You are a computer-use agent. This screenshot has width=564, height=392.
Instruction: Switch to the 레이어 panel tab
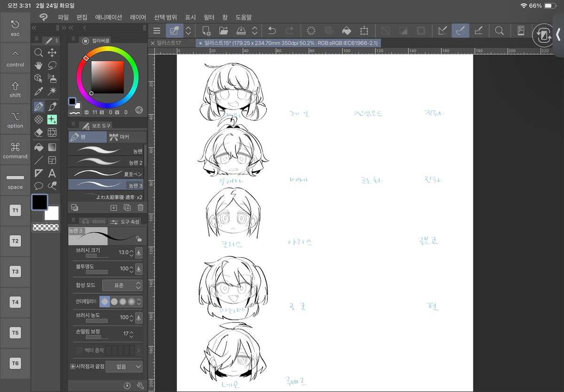pyautogui.click(x=93, y=221)
